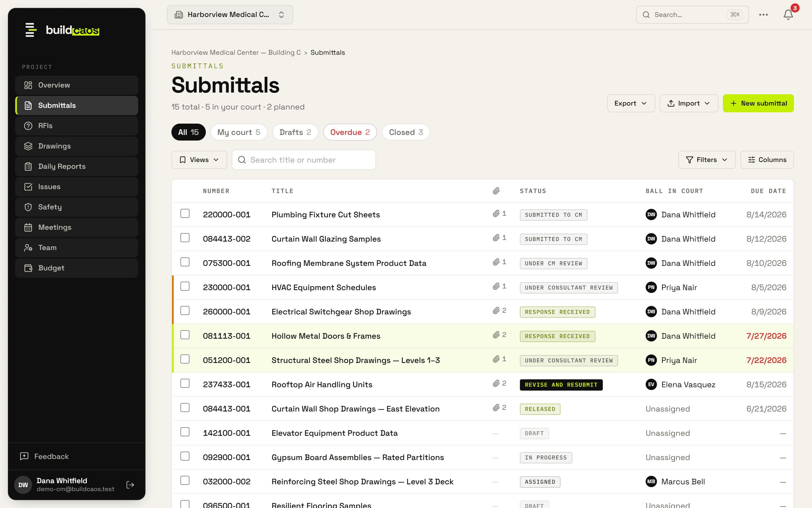Tick the checkbox for Hollow Metal Doors & Frames

185,335
